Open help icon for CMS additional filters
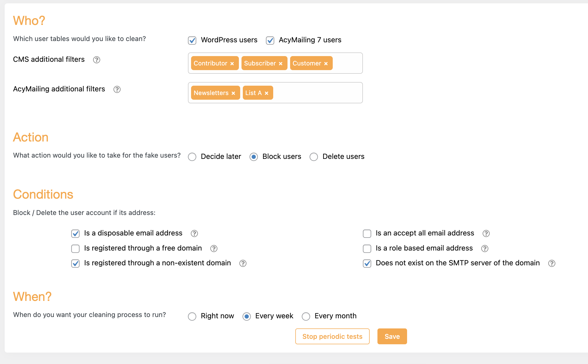 point(96,60)
